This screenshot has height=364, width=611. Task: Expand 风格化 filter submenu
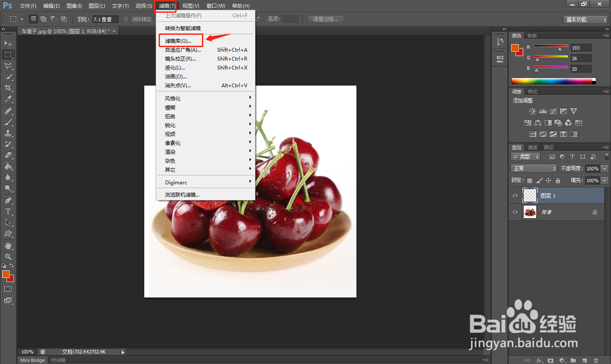[206, 98]
